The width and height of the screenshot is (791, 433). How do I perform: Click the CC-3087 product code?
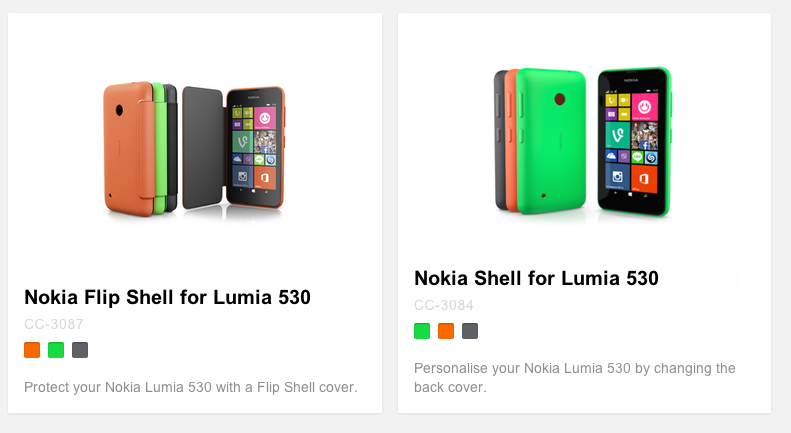[x=54, y=324]
